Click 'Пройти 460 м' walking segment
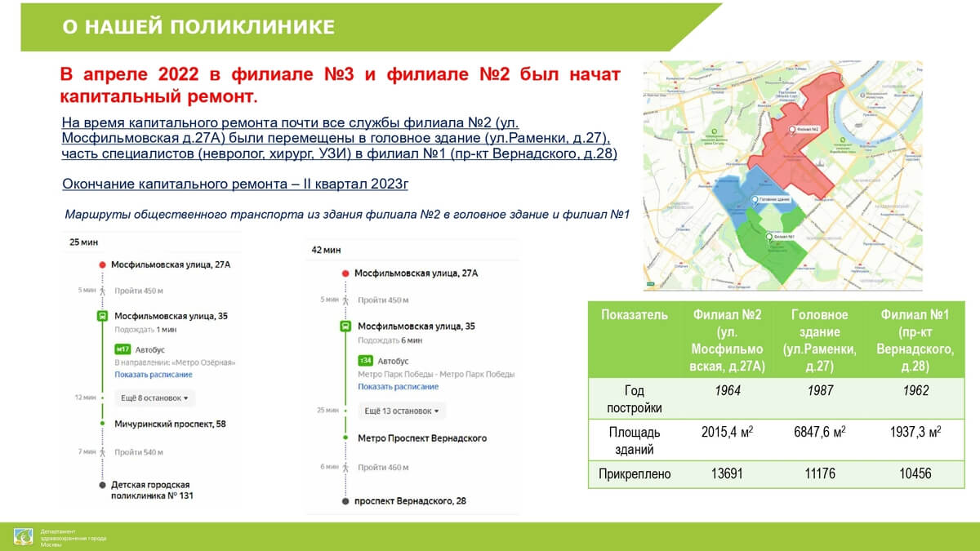 tap(383, 468)
